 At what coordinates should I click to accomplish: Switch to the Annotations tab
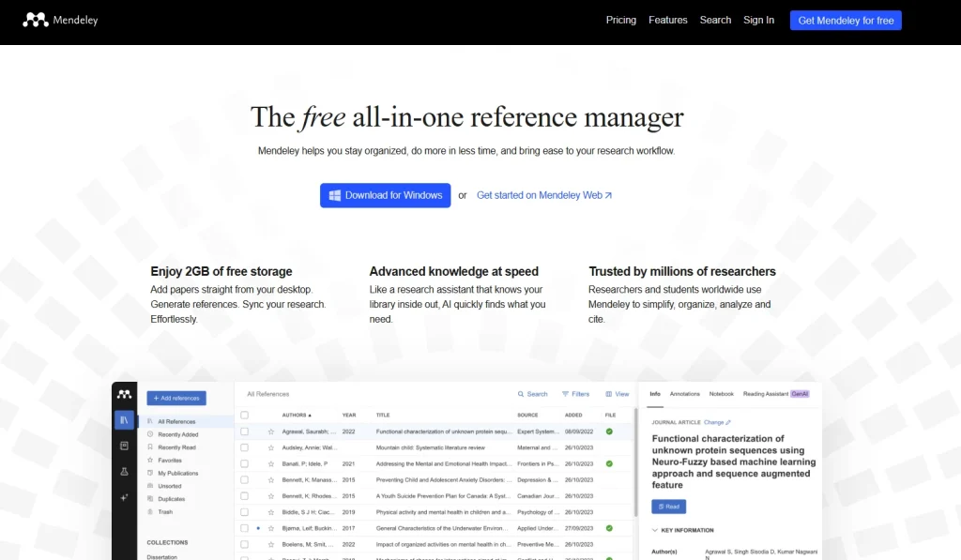pyautogui.click(x=684, y=394)
